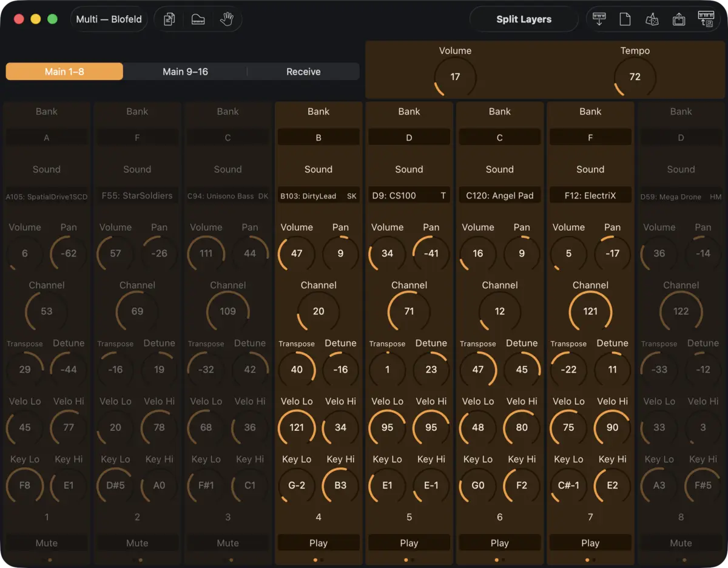Open the D59: Mega Drone sound selector

coord(681,195)
